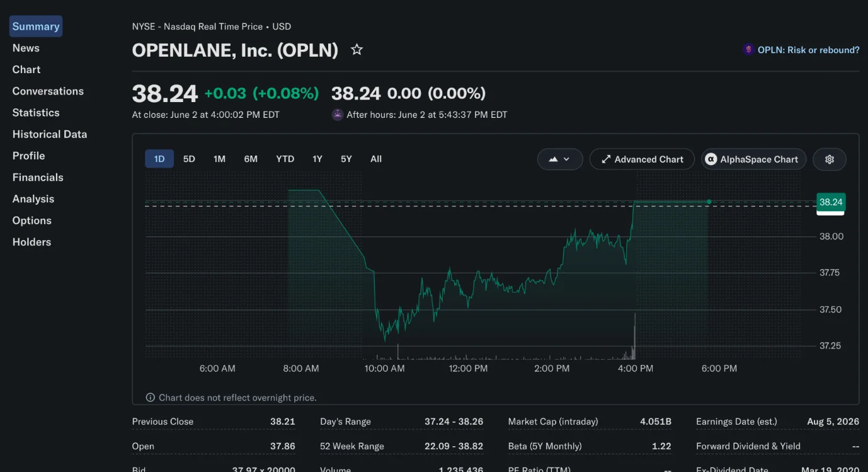Show 5Y chart range
Image resolution: width=868 pixels, height=472 pixels.
coord(346,159)
